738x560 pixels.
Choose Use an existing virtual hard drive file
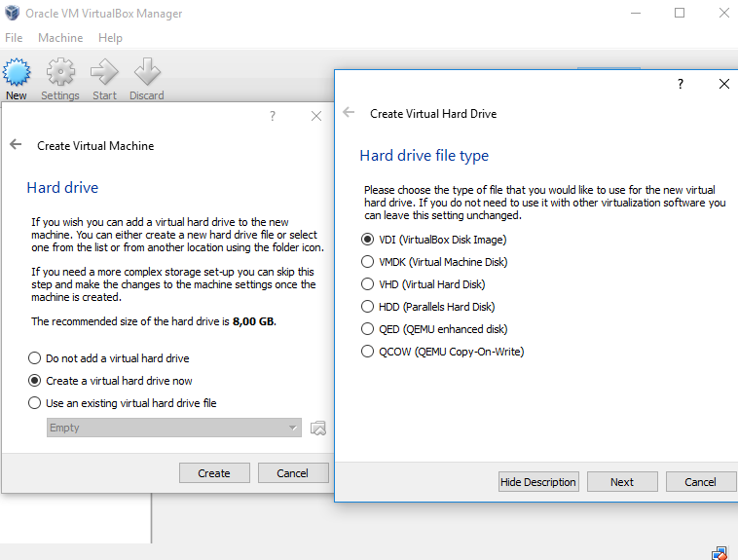pos(123,403)
